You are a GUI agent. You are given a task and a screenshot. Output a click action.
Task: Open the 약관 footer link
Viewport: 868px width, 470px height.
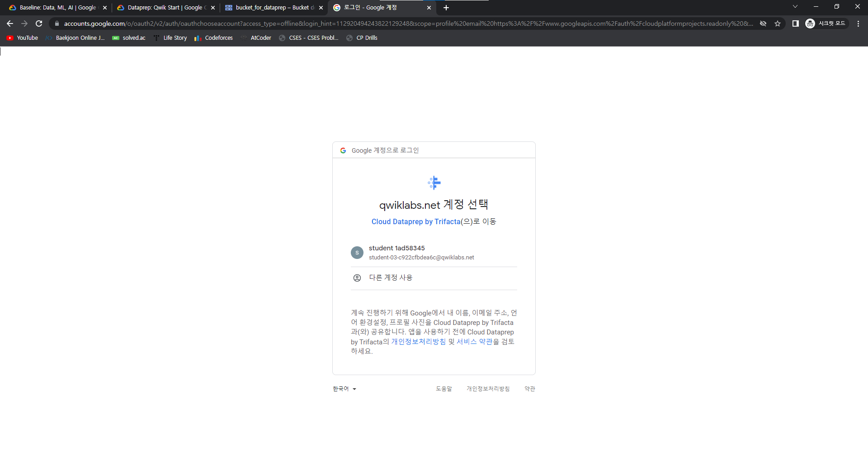[530, 389]
